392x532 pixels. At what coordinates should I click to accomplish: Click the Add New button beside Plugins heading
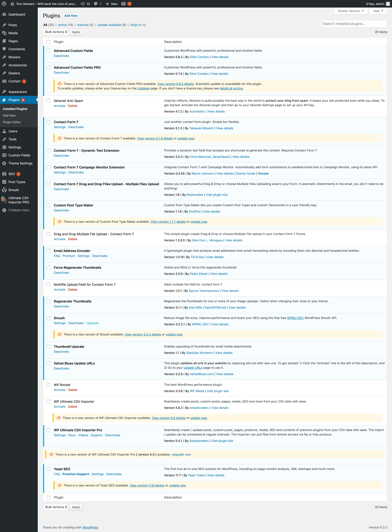[x=71, y=16]
